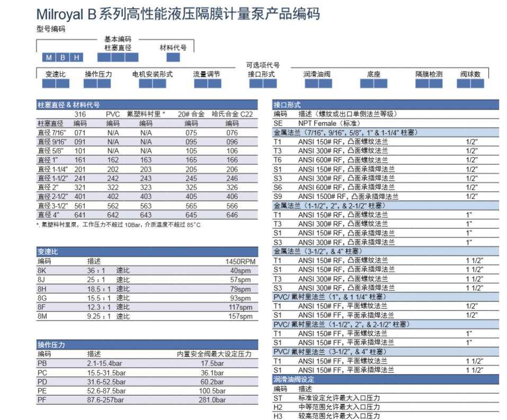
Task: Click code '105' in 直径 5/8" row
Action: pyautogui.click(x=191, y=151)
